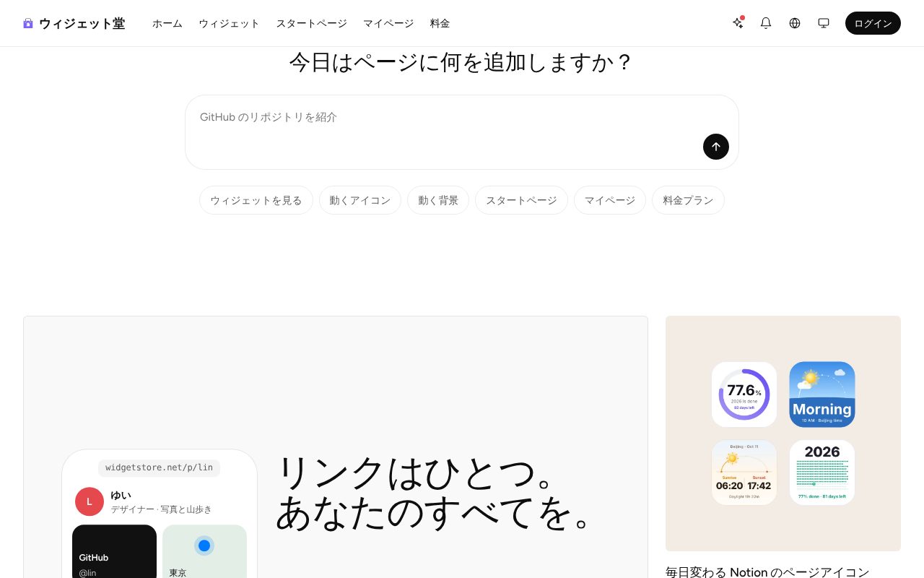Focus the GitHub のリポジトリを紹介 prompt field
This screenshot has height=578, width=924.
pos(462,132)
